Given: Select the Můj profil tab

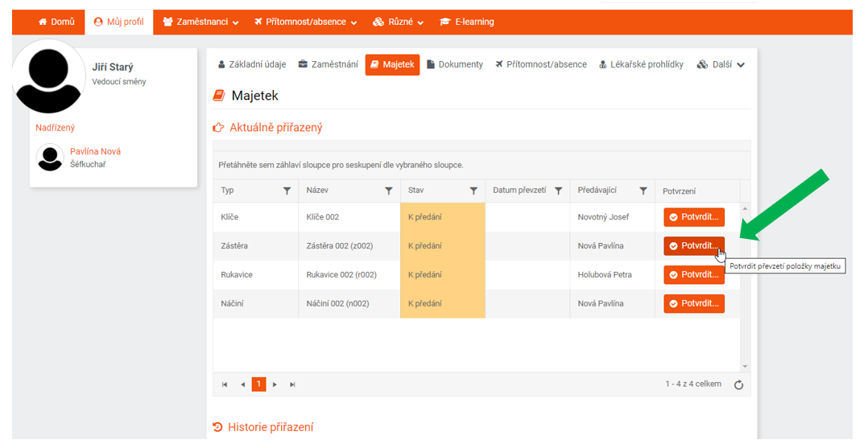Looking at the screenshot, I should click(119, 23).
